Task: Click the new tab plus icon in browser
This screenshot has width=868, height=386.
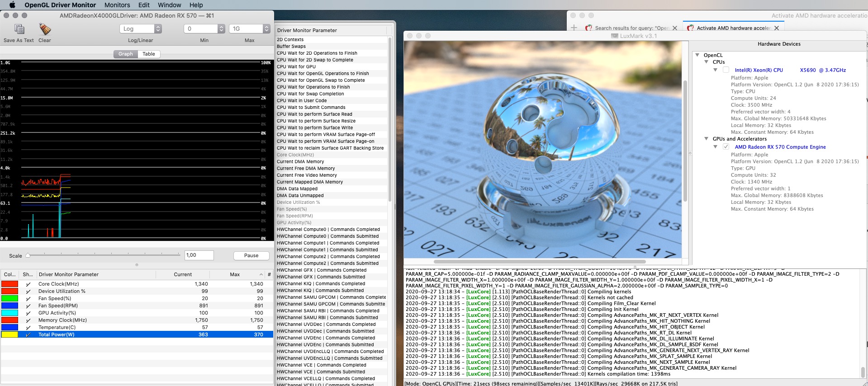Action: coord(574,28)
